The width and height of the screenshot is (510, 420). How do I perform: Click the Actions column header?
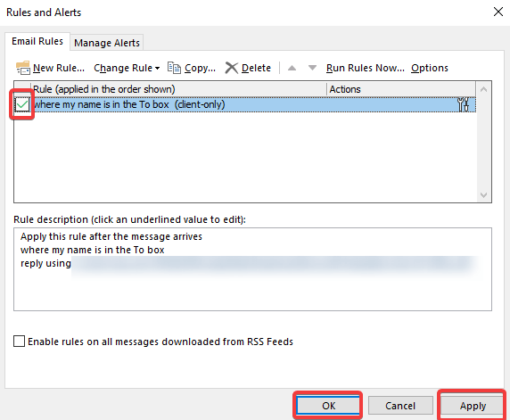point(401,89)
